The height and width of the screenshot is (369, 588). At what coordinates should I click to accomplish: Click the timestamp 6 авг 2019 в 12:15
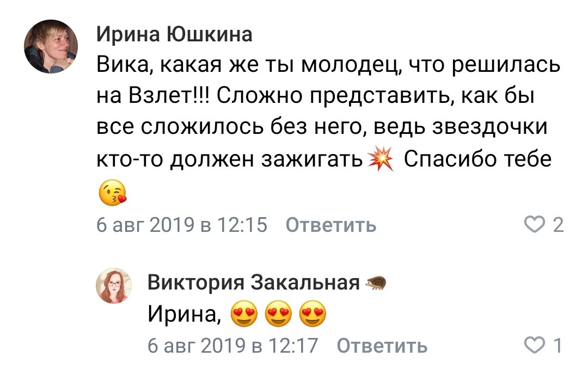pos(182,225)
